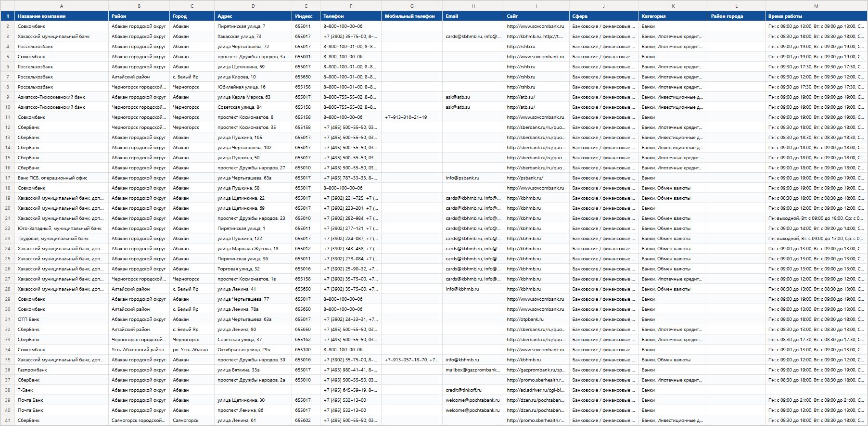Select the "Банк ПСБ, операционный офис" cell

(x=62, y=178)
